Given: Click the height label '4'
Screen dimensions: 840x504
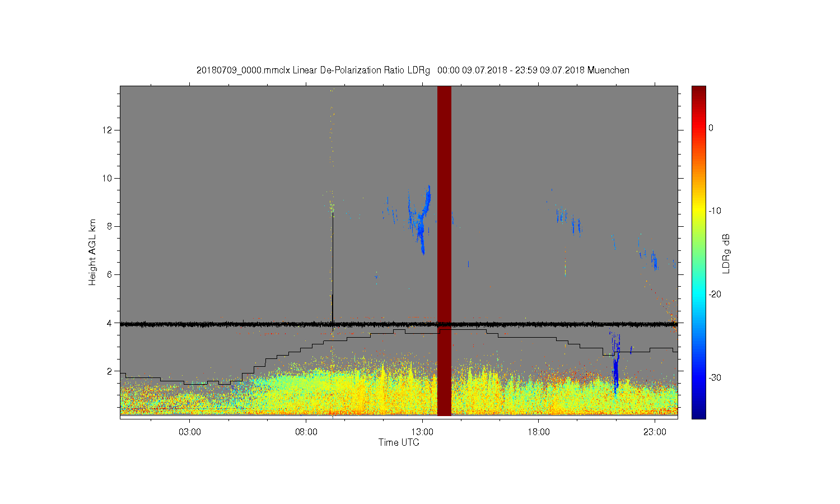Looking at the screenshot, I should pyautogui.click(x=110, y=323).
